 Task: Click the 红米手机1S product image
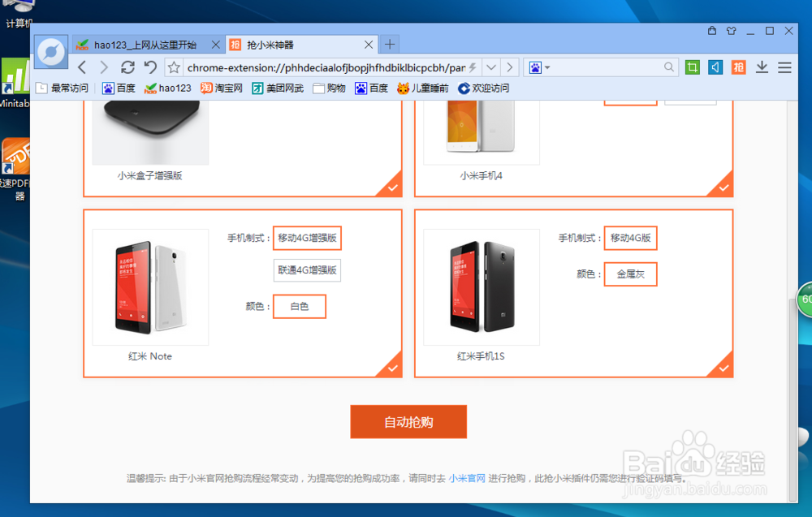pos(481,287)
